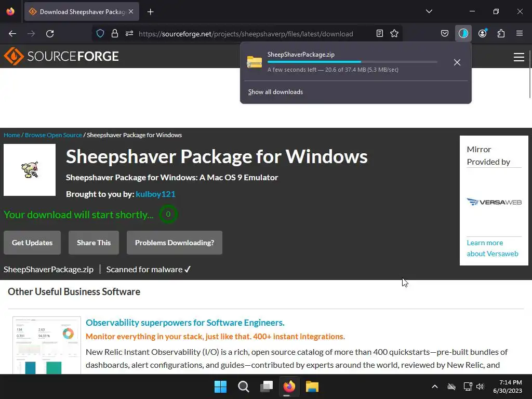Open site permissions icon in address bar
The width and height of the screenshot is (532, 399).
tap(129, 33)
